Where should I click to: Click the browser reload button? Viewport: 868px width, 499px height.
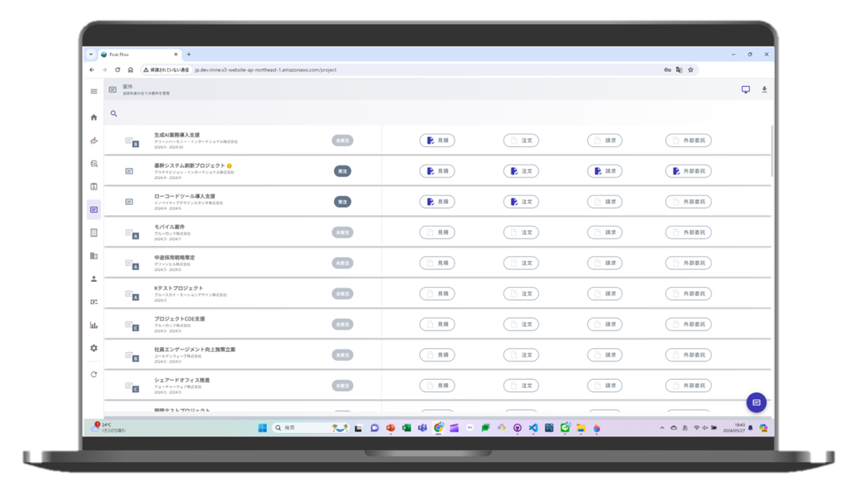click(117, 70)
